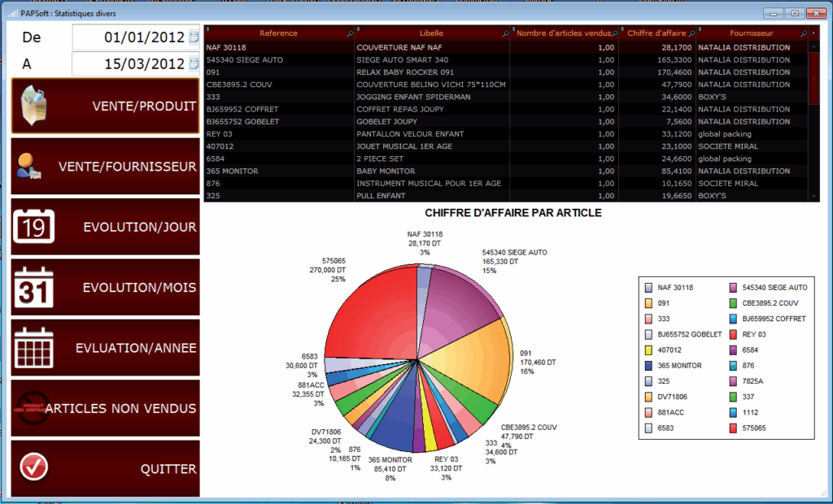This screenshot has height=504, width=833.
Task: Sort by the Chiffre d'affaire column header
Action: (x=656, y=33)
